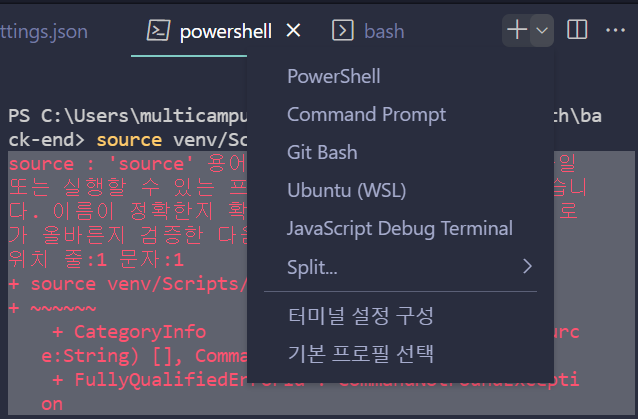Screen dimensions: 638x419
Task: Click the split editor icon
Action: [577, 30]
